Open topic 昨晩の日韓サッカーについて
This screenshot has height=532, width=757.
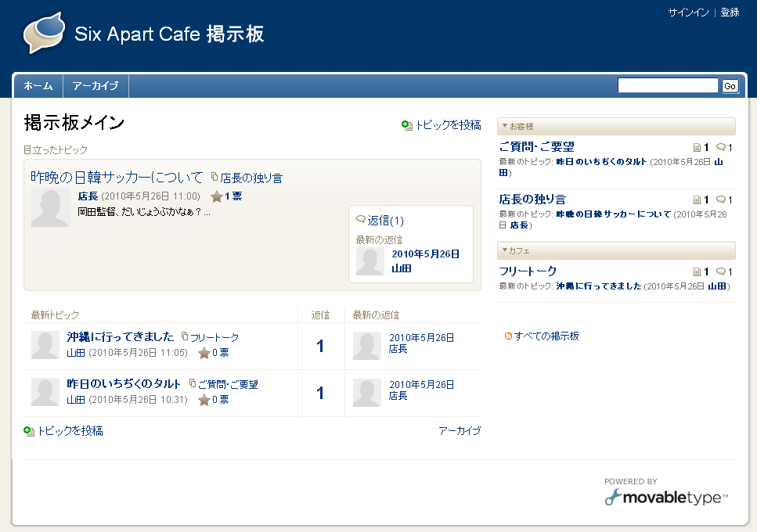tap(117, 177)
